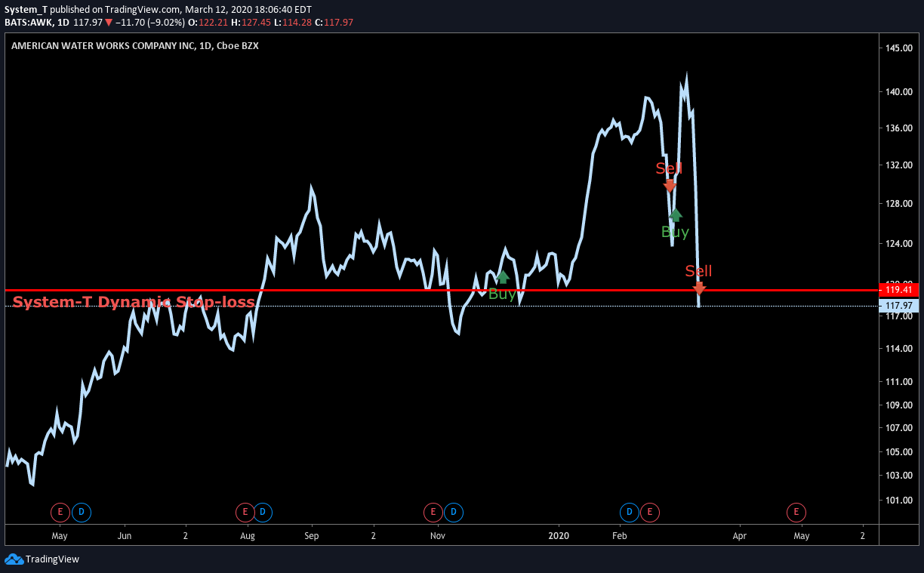The width and height of the screenshot is (924, 573).
Task: Click the green Buy arrow below the 124.00 level
Action: pos(503,276)
